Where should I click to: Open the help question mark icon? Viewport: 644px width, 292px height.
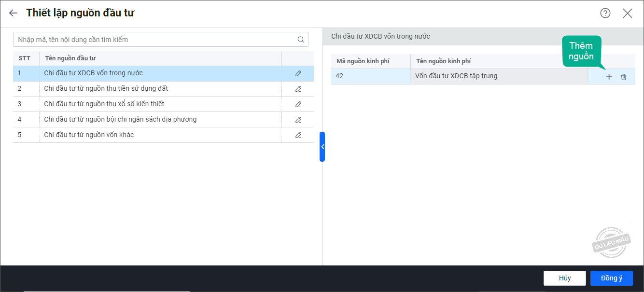605,13
